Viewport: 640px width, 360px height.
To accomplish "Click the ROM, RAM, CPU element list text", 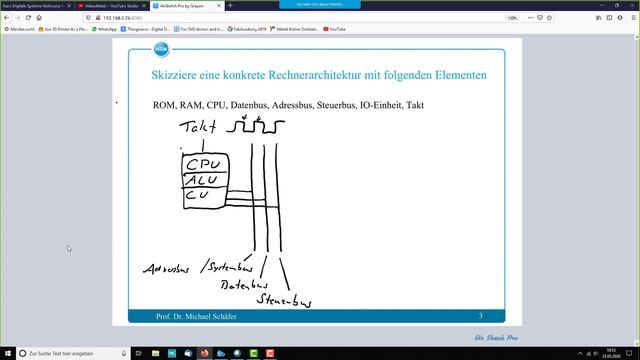I will click(288, 105).
